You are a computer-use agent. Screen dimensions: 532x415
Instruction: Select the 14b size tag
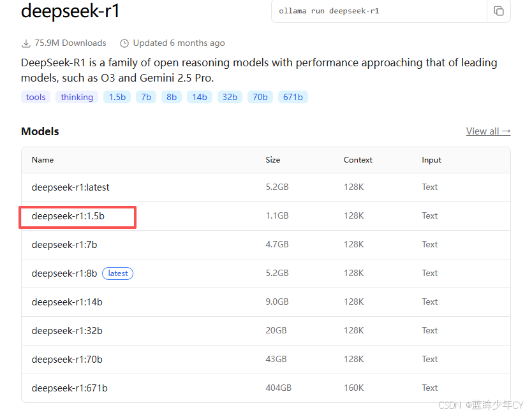pyautogui.click(x=200, y=97)
